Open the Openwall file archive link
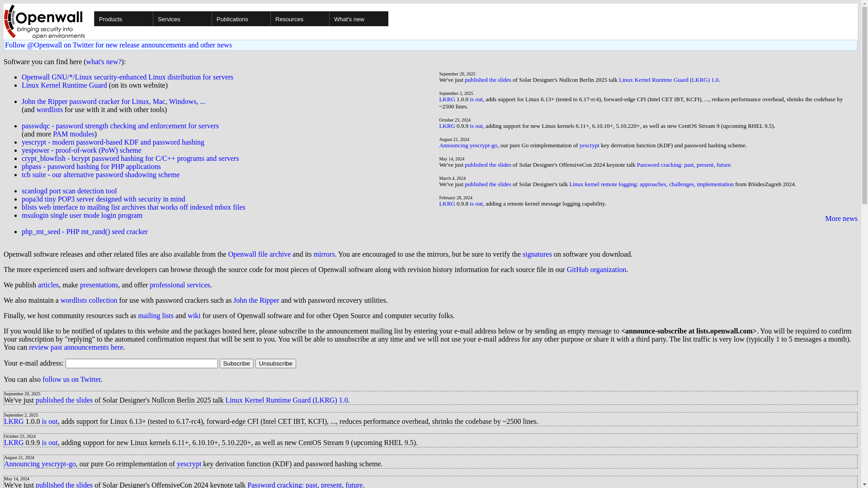Viewport: 868px width, 488px height. point(259,254)
